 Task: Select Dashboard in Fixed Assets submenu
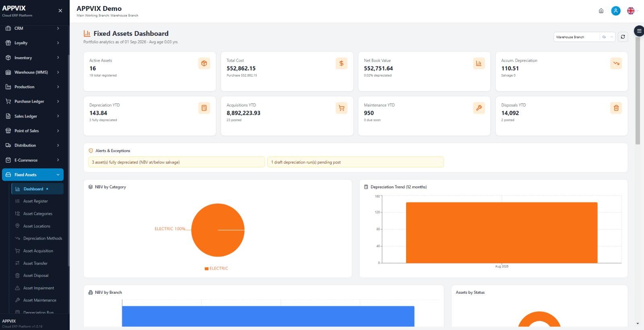[37, 189]
